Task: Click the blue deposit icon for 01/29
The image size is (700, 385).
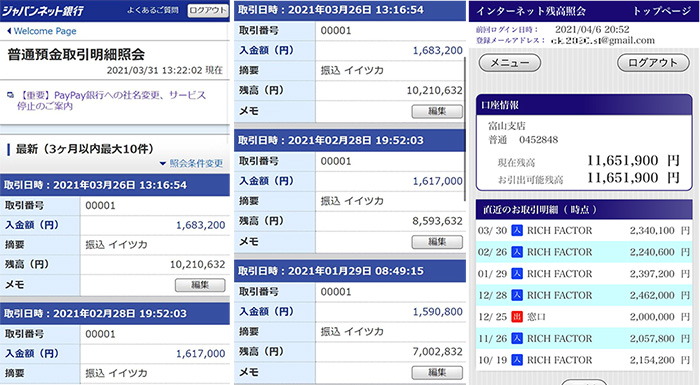Action: tap(517, 273)
